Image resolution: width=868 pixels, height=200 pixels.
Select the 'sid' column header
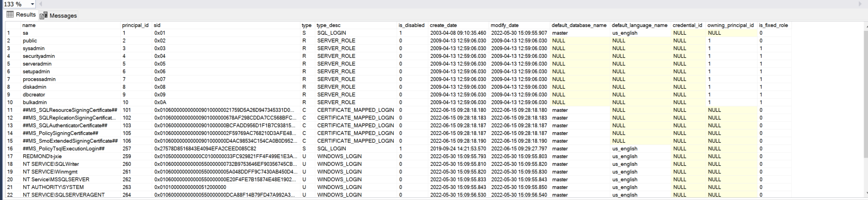(226, 25)
